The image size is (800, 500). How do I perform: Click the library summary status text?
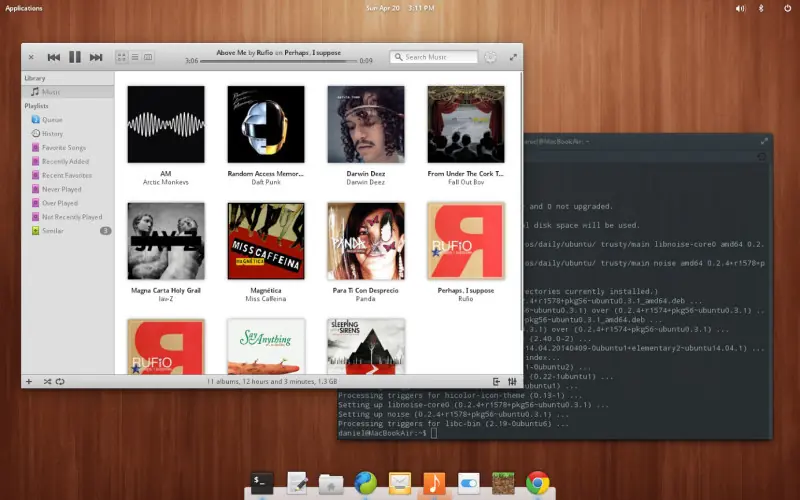point(272,381)
